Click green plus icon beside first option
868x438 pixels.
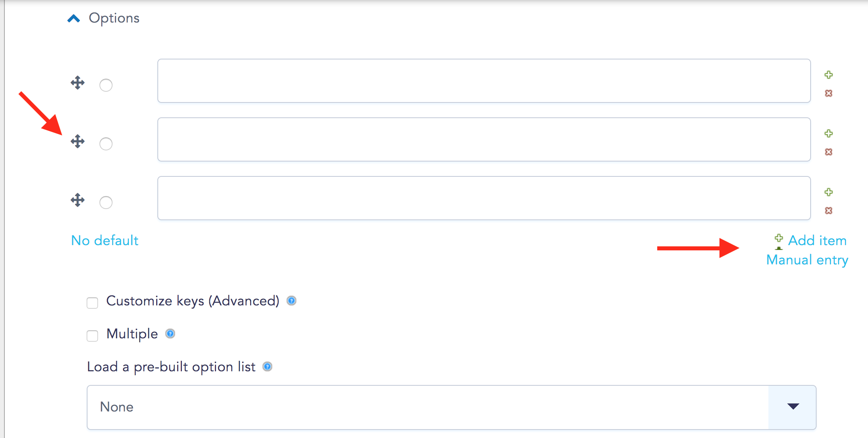click(x=828, y=75)
